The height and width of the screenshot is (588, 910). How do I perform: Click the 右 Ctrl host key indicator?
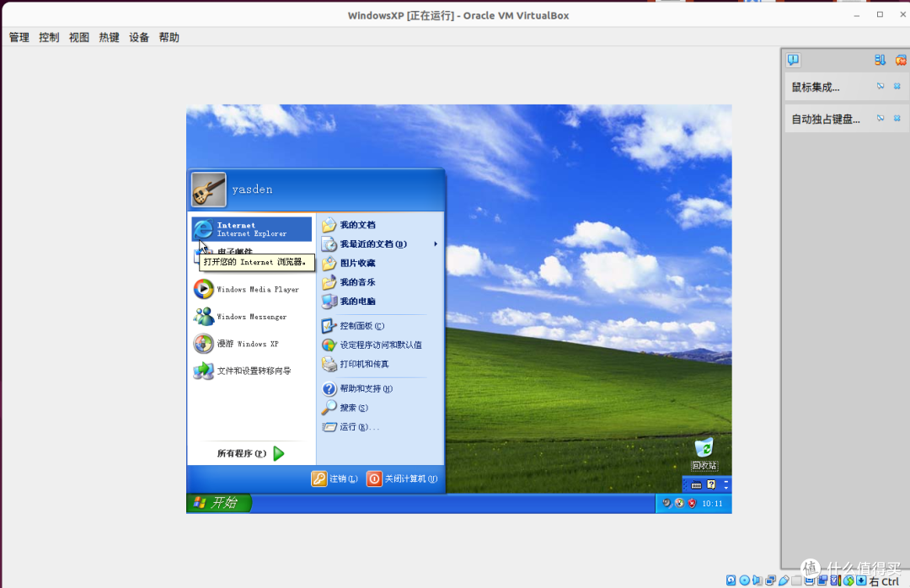(885, 581)
